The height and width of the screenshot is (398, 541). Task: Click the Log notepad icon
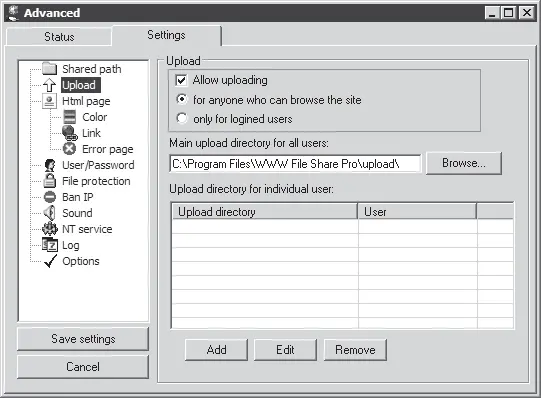coord(50,245)
